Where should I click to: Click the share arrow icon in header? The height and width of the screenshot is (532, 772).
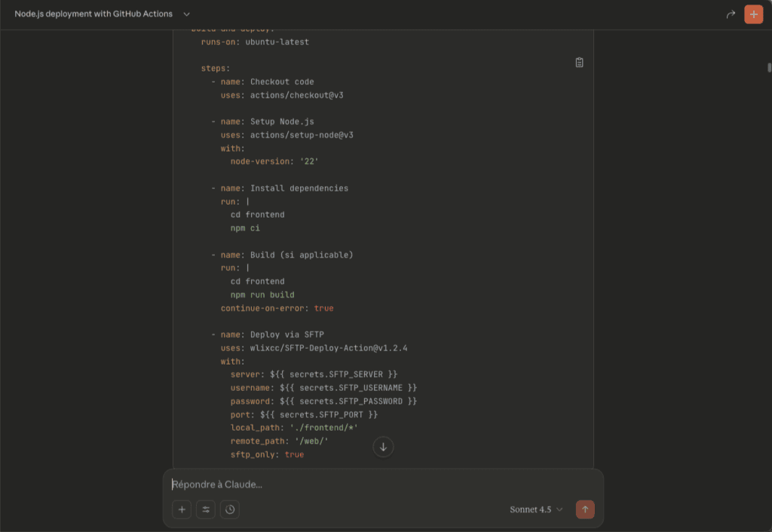tap(730, 14)
